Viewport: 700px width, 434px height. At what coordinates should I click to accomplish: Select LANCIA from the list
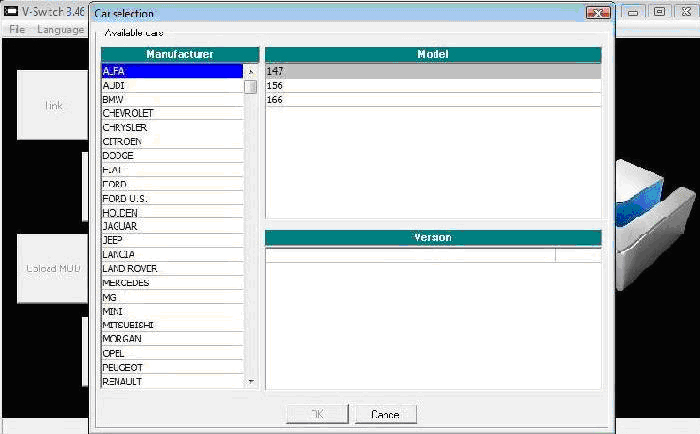click(x=172, y=255)
